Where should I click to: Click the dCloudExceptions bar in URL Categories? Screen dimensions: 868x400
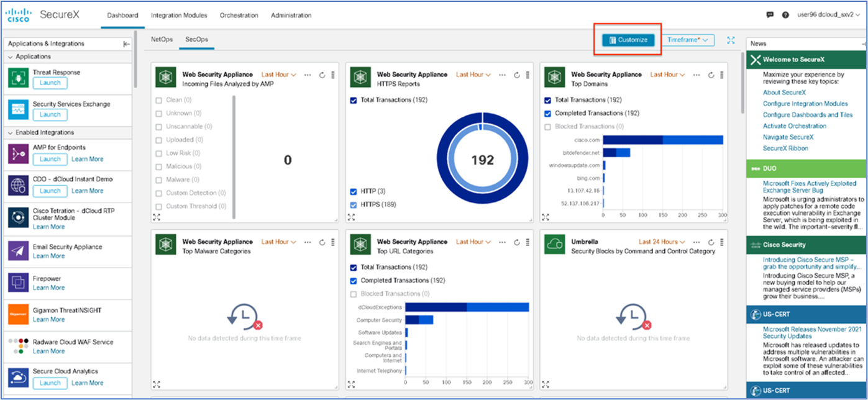click(467, 307)
